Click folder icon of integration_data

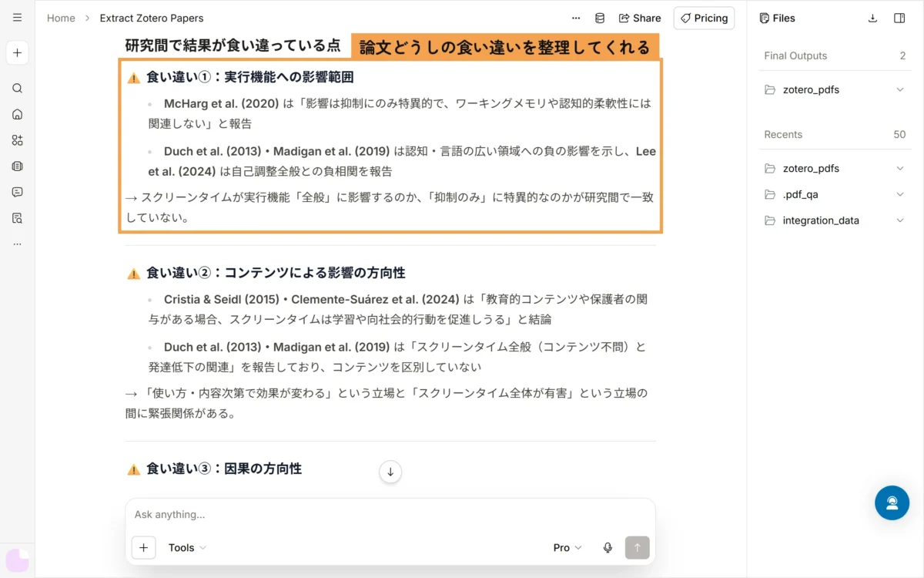coord(770,220)
